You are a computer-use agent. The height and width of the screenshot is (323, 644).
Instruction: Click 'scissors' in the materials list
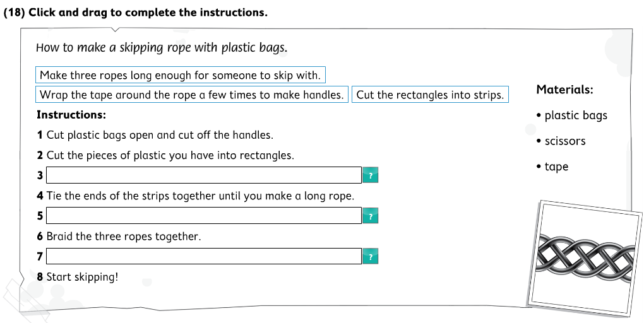tap(564, 141)
